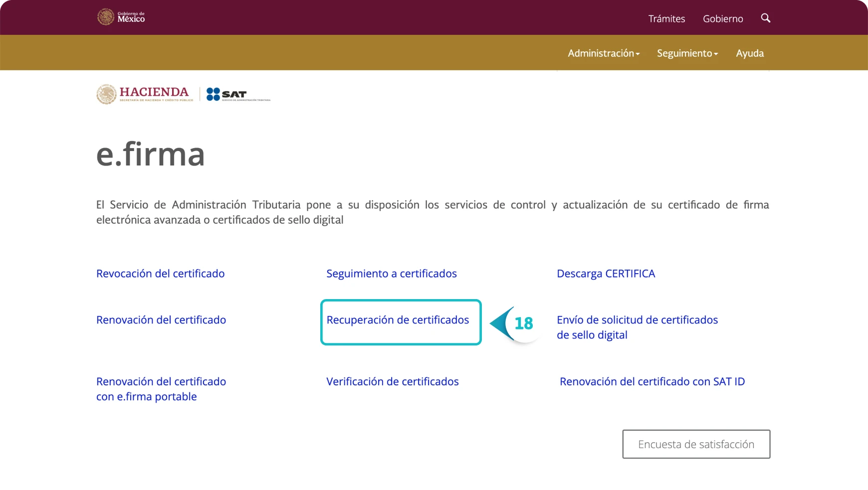Click Descarga CERTIFICA link
868x490 pixels.
(x=606, y=274)
